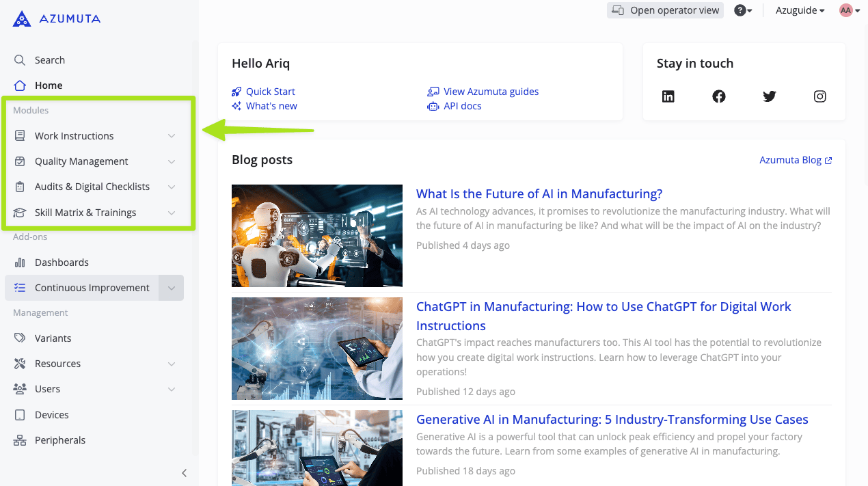
Task: Expand Continuous Improvement dropdown arrow
Action: pyautogui.click(x=172, y=288)
